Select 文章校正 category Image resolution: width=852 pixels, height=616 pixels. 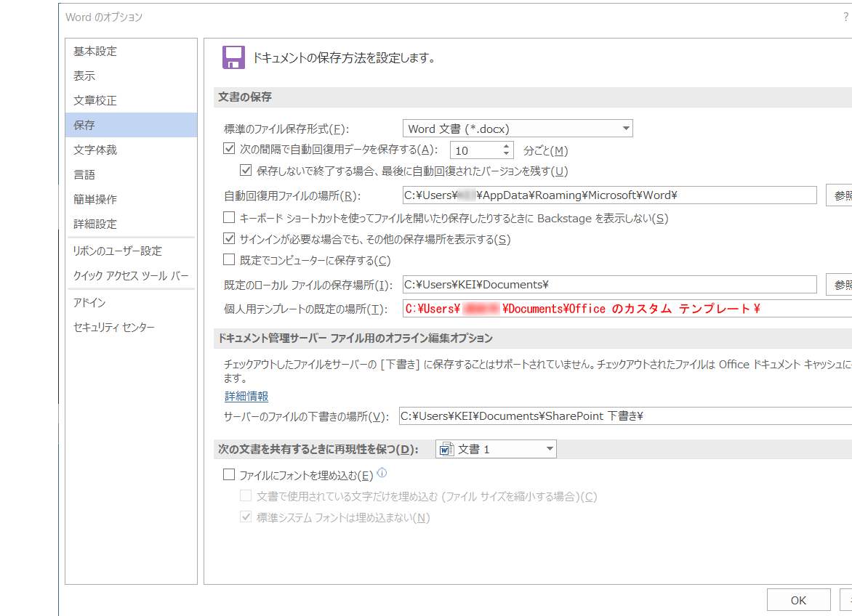point(131,100)
